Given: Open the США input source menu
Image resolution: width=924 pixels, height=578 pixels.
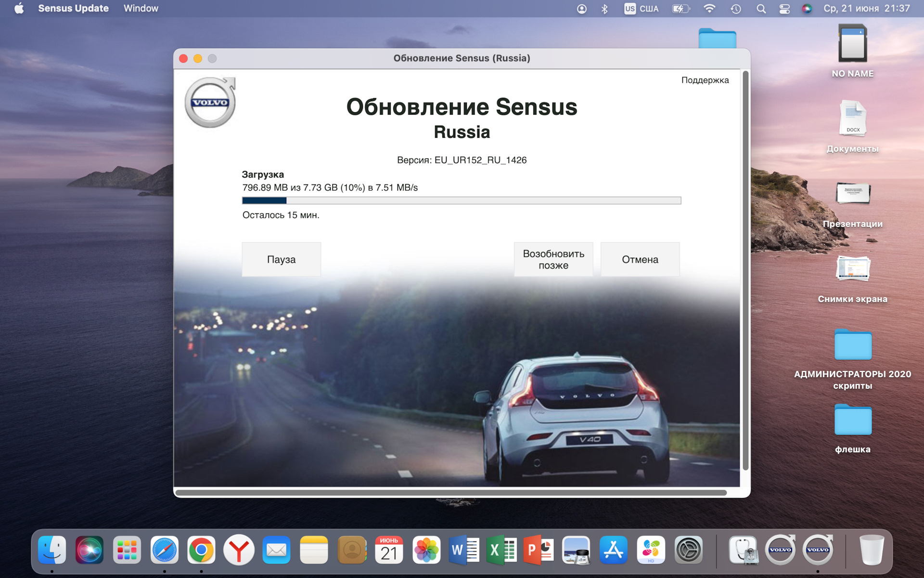Looking at the screenshot, I should [642, 9].
